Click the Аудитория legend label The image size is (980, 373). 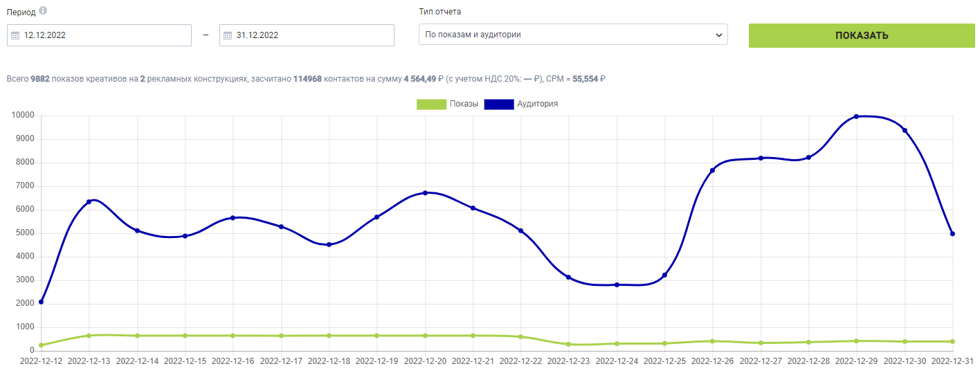[538, 104]
